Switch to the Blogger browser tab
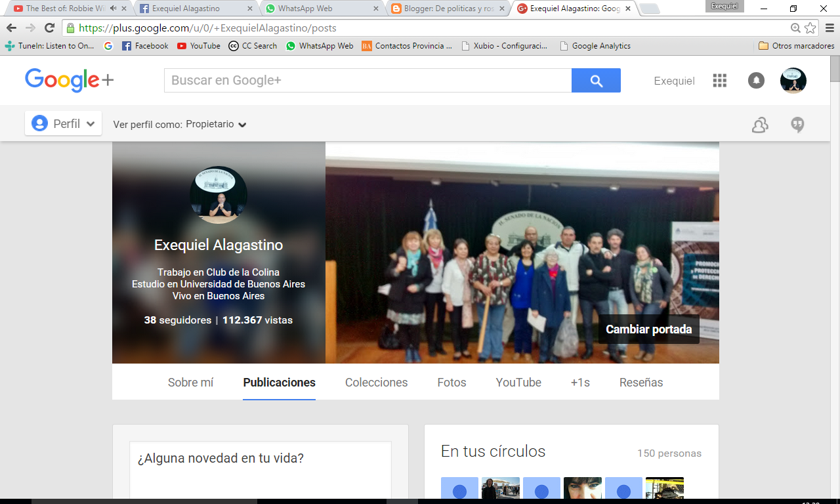The image size is (840, 504). (447, 9)
